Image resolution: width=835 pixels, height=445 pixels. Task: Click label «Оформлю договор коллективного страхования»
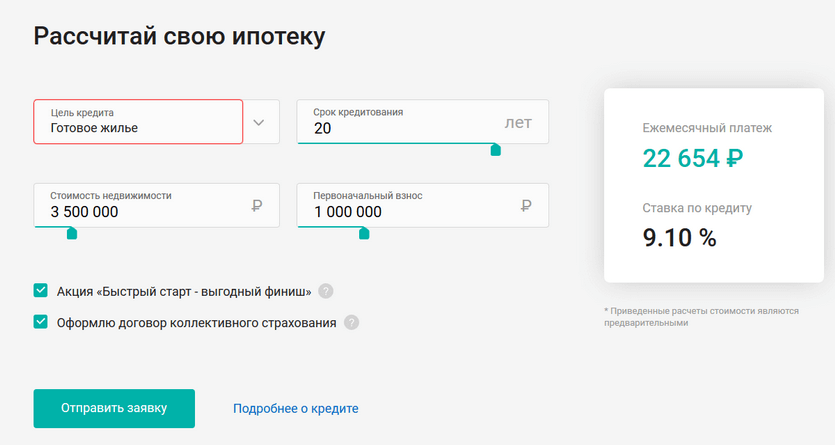pyautogui.click(x=197, y=323)
